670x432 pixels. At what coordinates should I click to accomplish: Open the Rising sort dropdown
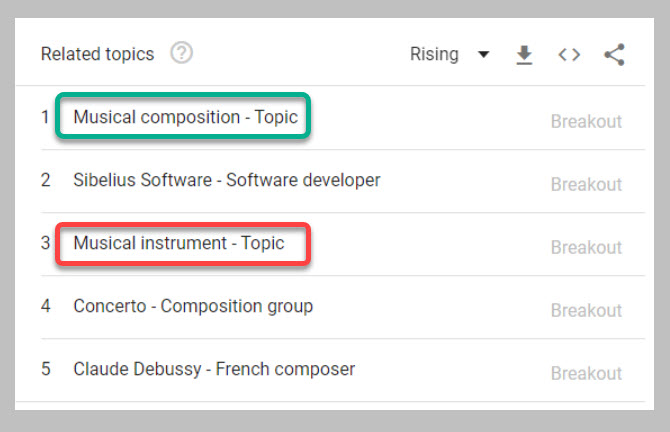[434, 54]
